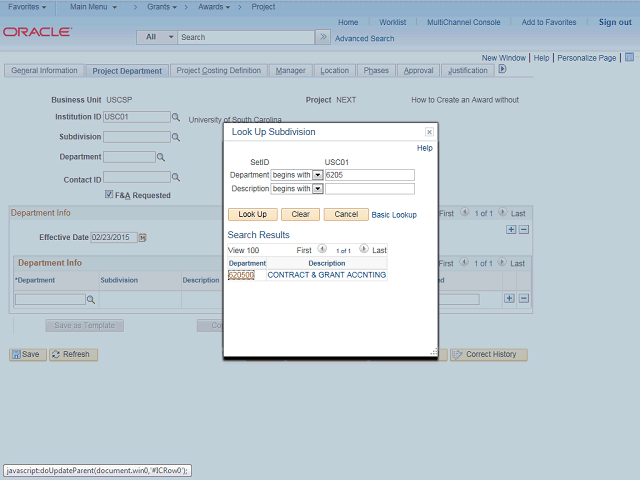640x480 pixels.
Task: Expand the 'All' search category dropdown
Action: [x=156, y=37]
